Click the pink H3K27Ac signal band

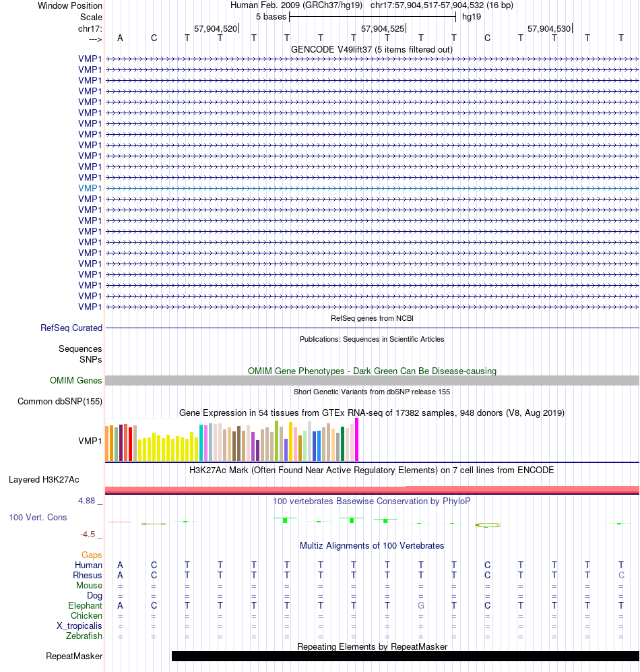point(373,489)
